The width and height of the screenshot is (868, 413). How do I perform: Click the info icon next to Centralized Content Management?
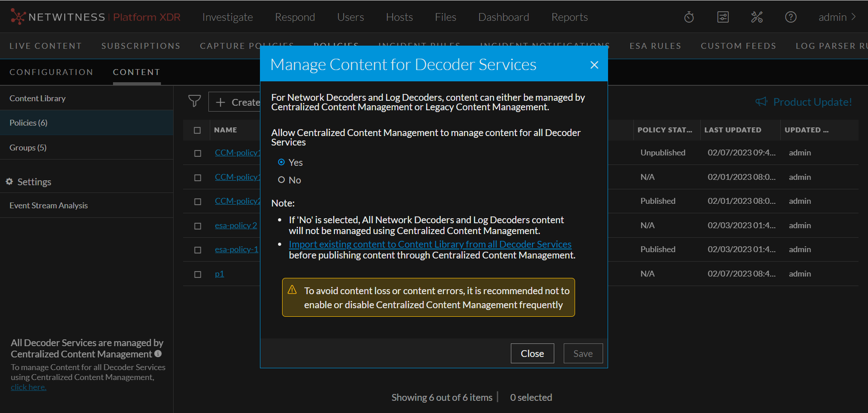pyautogui.click(x=157, y=354)
